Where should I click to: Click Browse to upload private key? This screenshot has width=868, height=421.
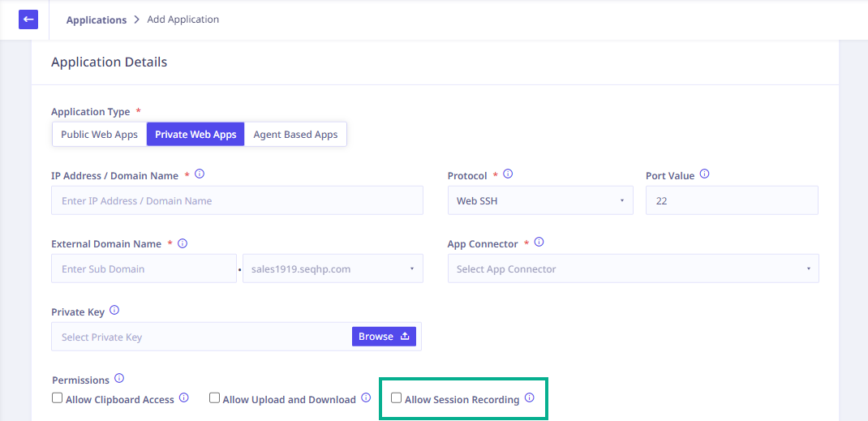(x=384, y=337)
